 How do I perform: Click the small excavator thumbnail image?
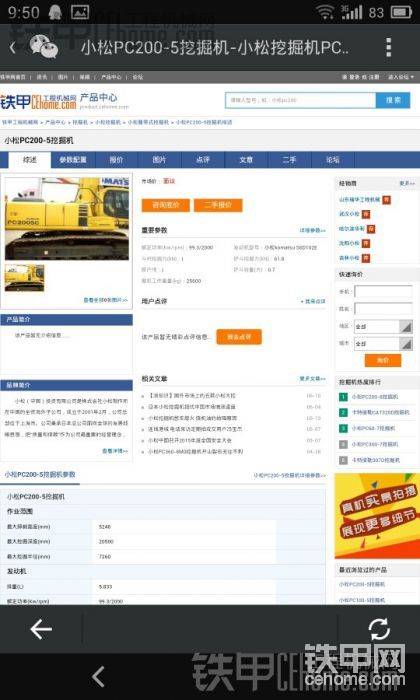click(x=25, y=278)
